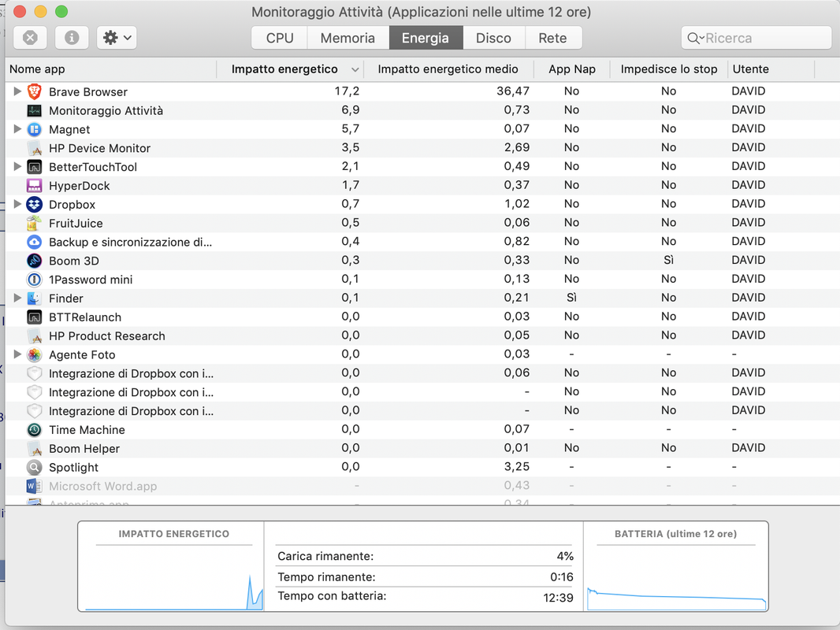Select the HyperDock name text
840x630 pixels.
click(x=80, y=186)
